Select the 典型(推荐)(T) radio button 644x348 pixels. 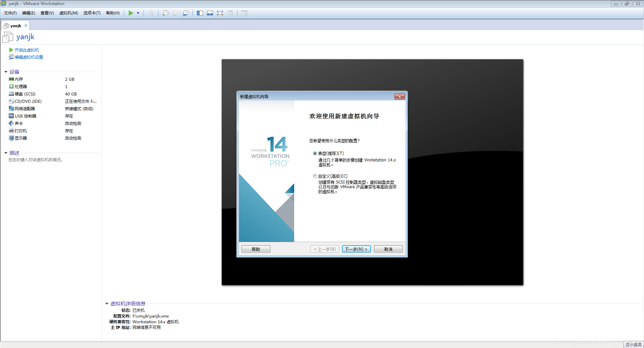[x=315, y=153]
